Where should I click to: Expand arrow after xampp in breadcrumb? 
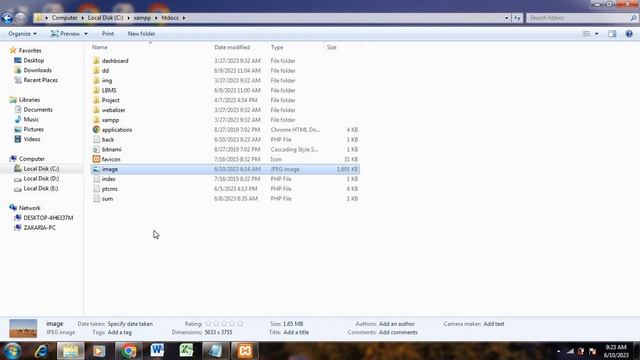(156, 18)
